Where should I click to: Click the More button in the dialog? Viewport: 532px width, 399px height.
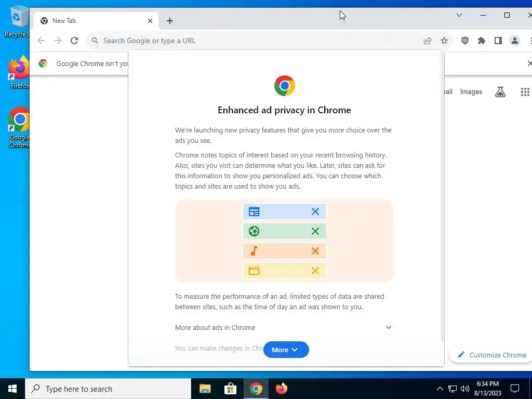point(286,350)
